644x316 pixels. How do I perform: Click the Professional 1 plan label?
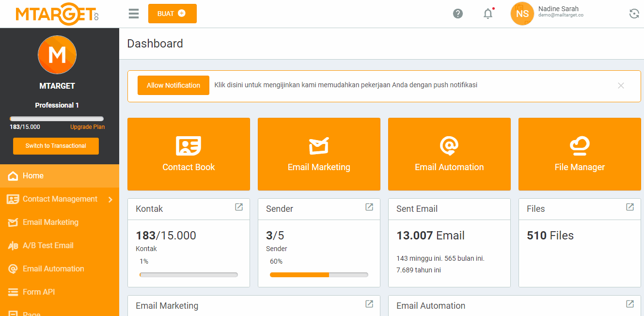[57, 105]
